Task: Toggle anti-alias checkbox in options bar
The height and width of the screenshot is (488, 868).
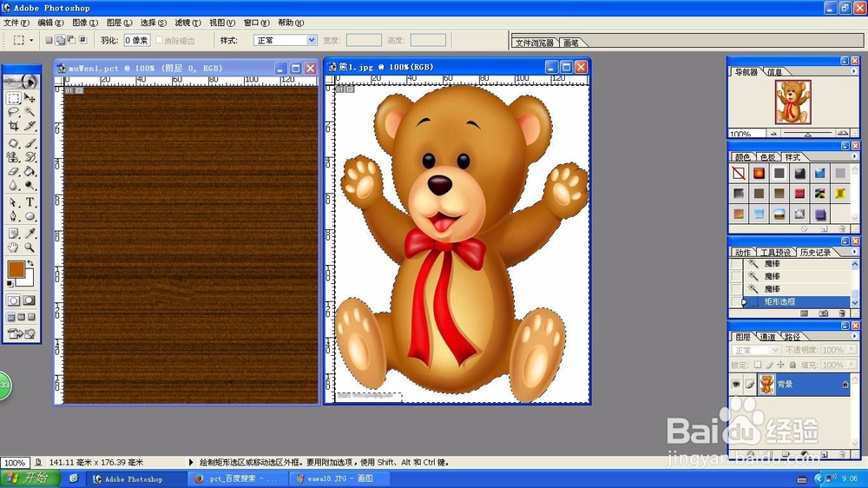Action: pos(160,40)
